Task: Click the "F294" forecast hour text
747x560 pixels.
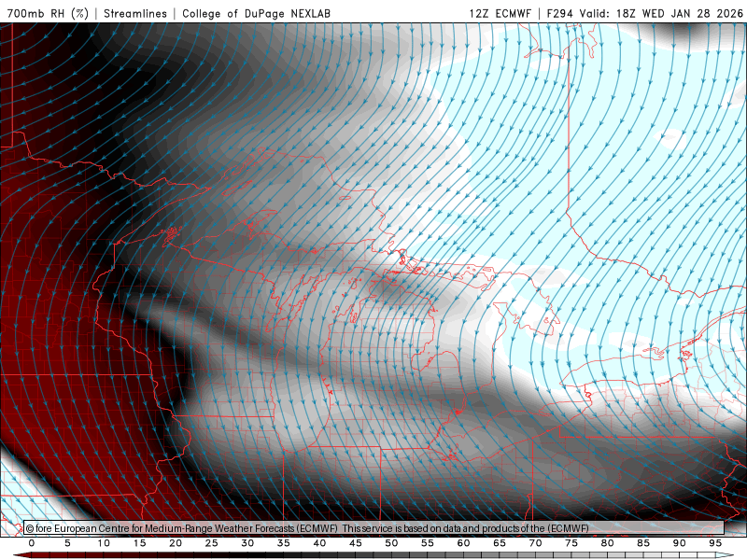Action: pos(559,13)
